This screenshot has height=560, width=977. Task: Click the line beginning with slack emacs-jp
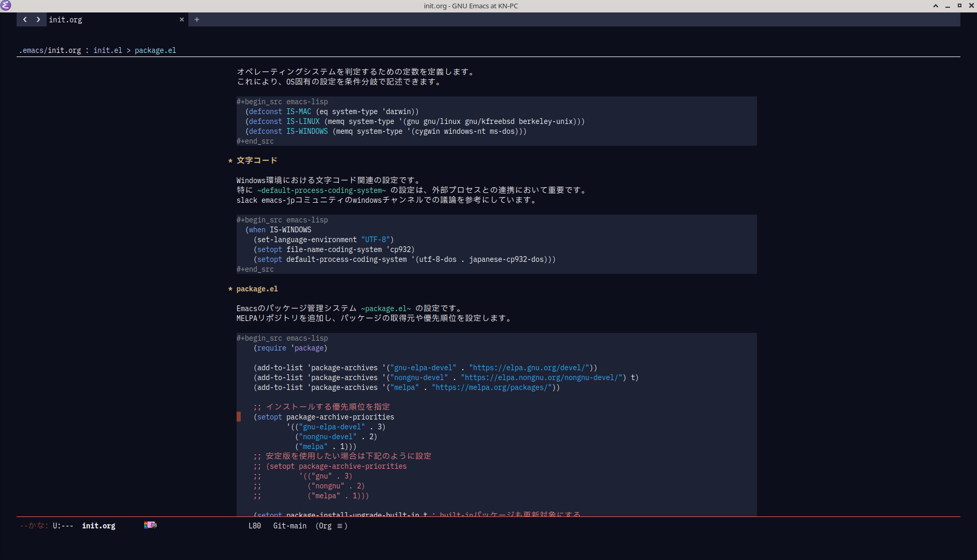point(388,200)
